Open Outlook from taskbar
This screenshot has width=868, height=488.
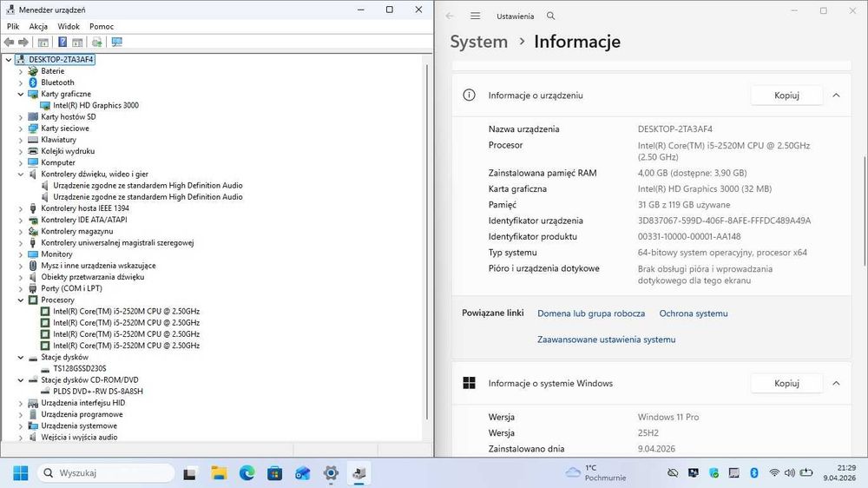click(x=303, y=473)
